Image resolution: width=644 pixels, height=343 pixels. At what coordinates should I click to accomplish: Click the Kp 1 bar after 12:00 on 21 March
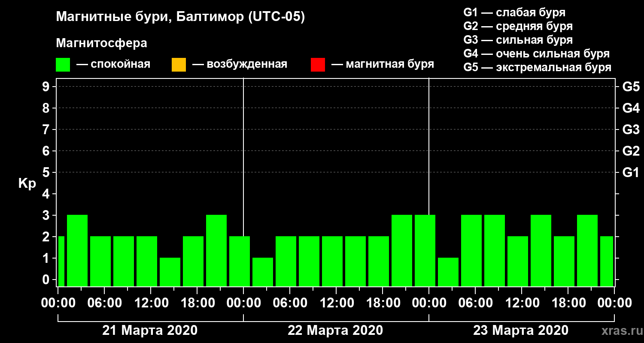[170, 272]
